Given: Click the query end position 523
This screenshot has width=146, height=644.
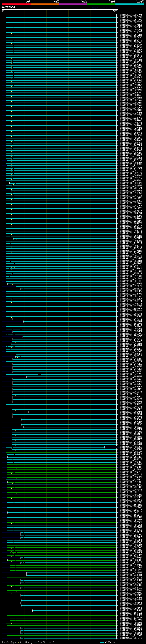Looking at the screenshot, I should pyautogui.click(x=115, y=11).
